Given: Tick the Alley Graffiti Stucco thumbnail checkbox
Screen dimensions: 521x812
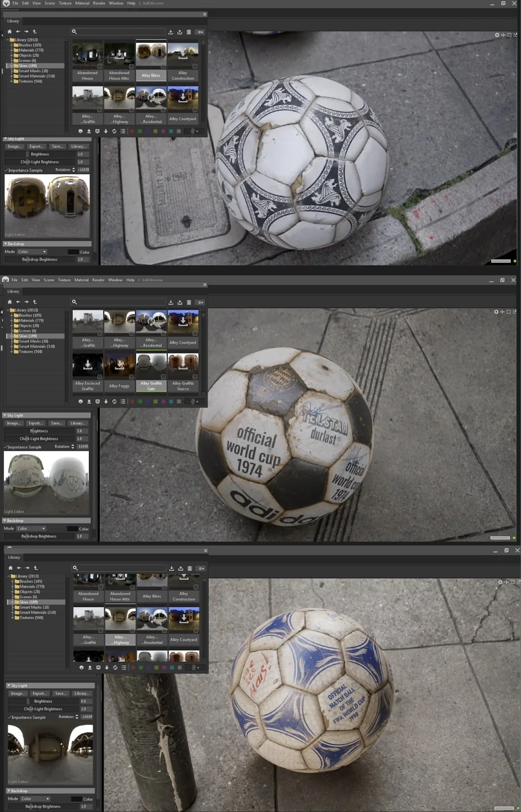Looking at the screenshot, I should [x=195, y=377].
